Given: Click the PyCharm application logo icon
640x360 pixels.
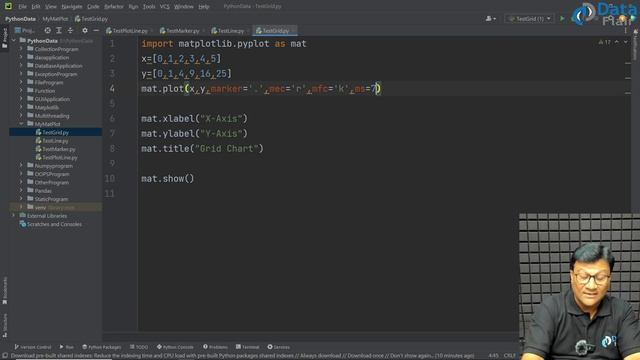Looking at the screenshot, I should pyautogui.click(x=8, y=6).
